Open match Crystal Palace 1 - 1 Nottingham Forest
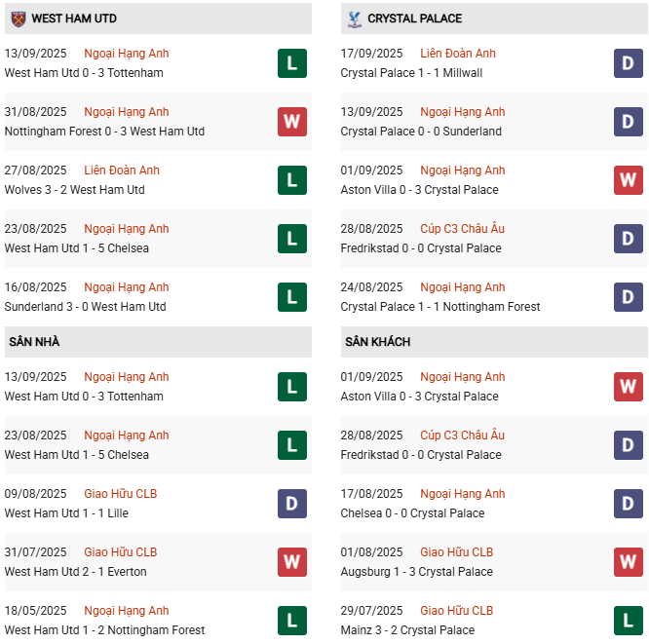The image size is (649, 644). [440, 307]
